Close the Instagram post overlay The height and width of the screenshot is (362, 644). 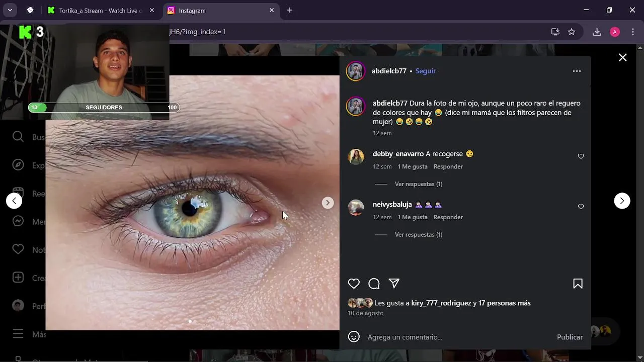[x=622, y=57]
